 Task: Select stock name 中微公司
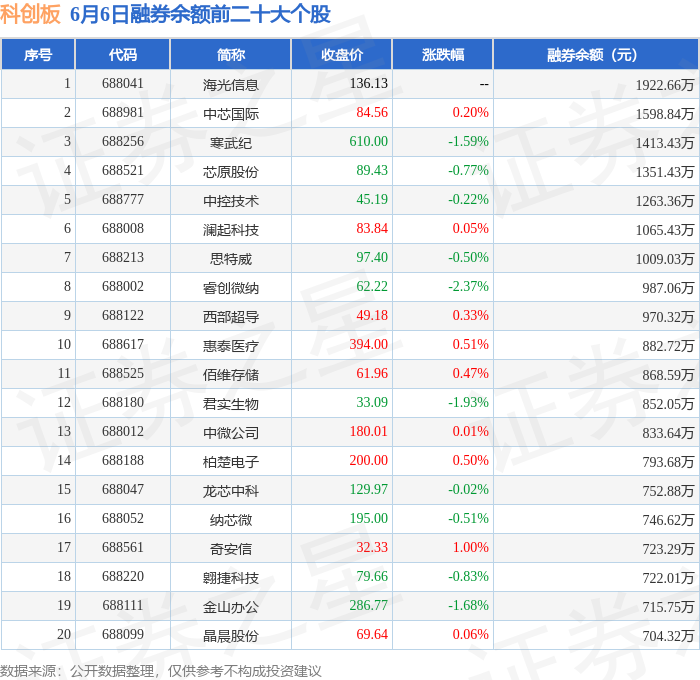click(231, 433)
